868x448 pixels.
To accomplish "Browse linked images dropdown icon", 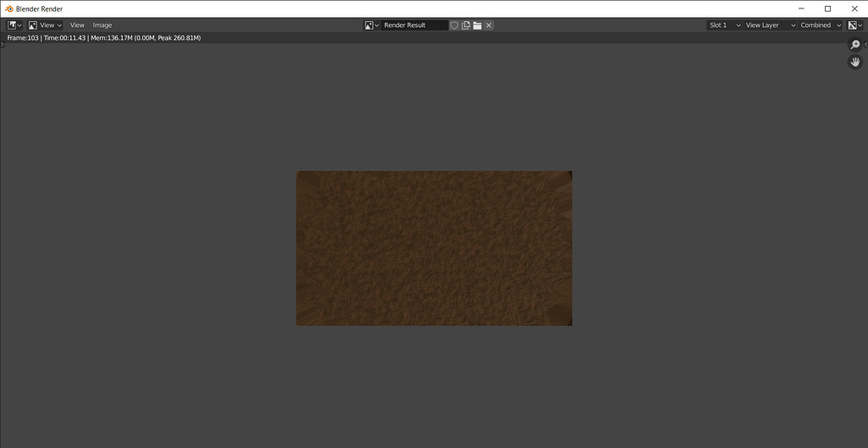I will [371, 25].
